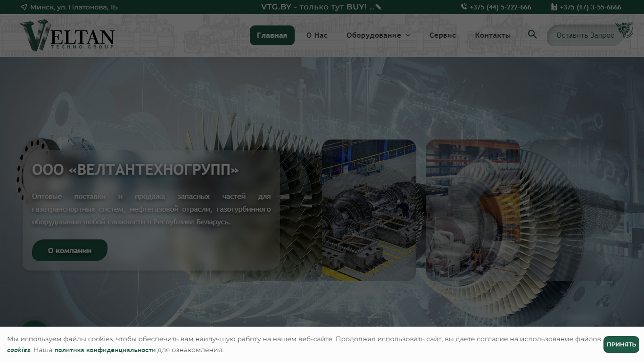Image resolution: width=644 pixels, height=362 pixels.
Task: Click the partially hidden round green button
Action: (35, 324)
